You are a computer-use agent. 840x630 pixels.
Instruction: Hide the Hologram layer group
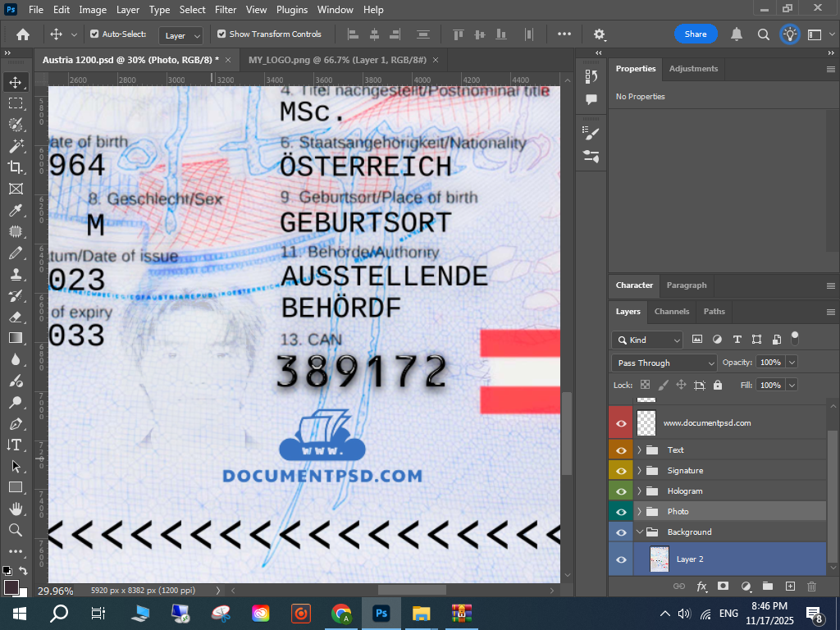(x=621, y=491)
